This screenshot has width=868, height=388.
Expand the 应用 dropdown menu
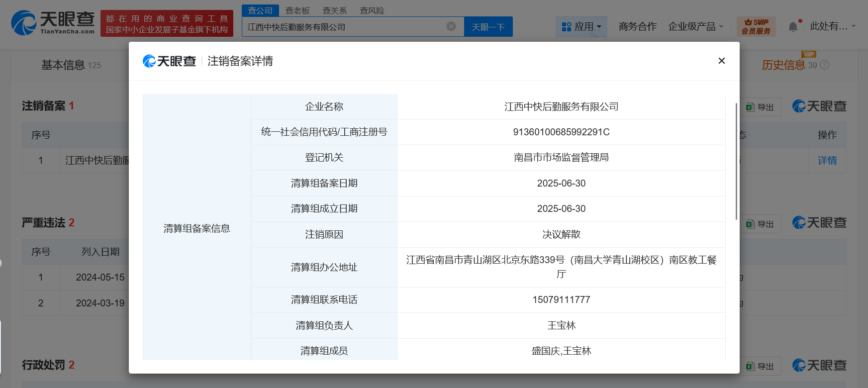[581, 27]
